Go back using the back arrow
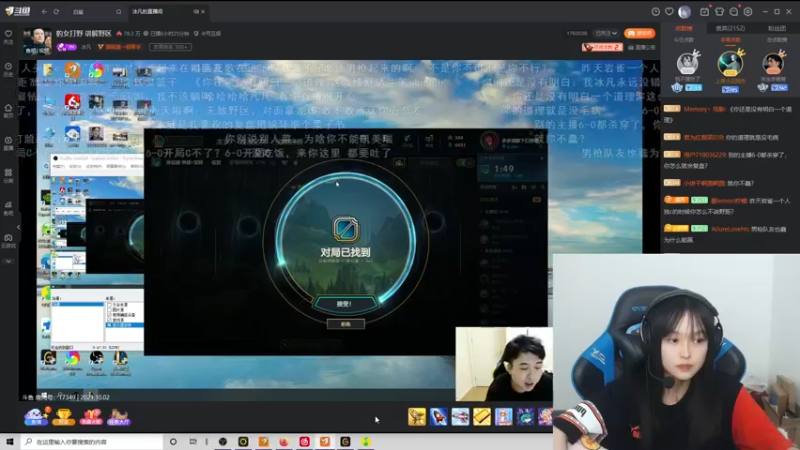This screenshot has height=450, width=800. tap(44, 11)
